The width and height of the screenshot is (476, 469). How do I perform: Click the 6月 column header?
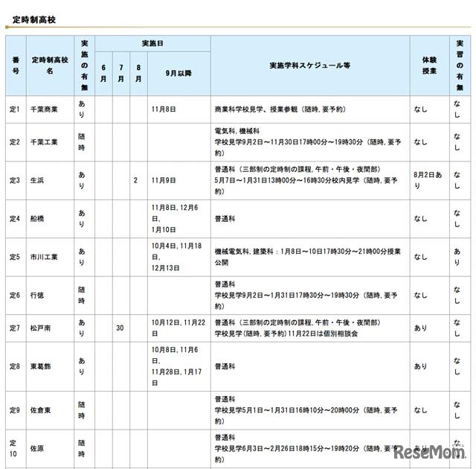(x=103, y=73)
